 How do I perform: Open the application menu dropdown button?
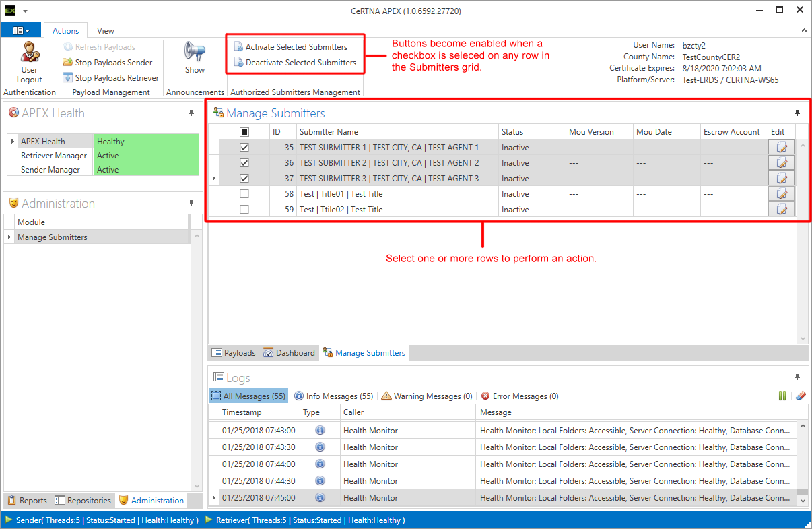(21, 31)
